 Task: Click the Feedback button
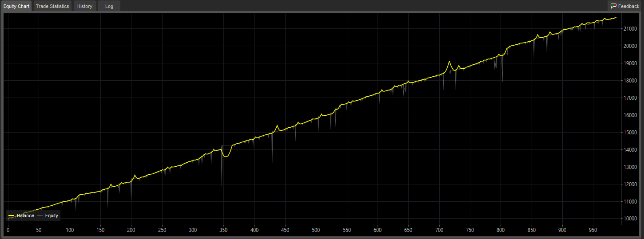click(x=625, y=6)
